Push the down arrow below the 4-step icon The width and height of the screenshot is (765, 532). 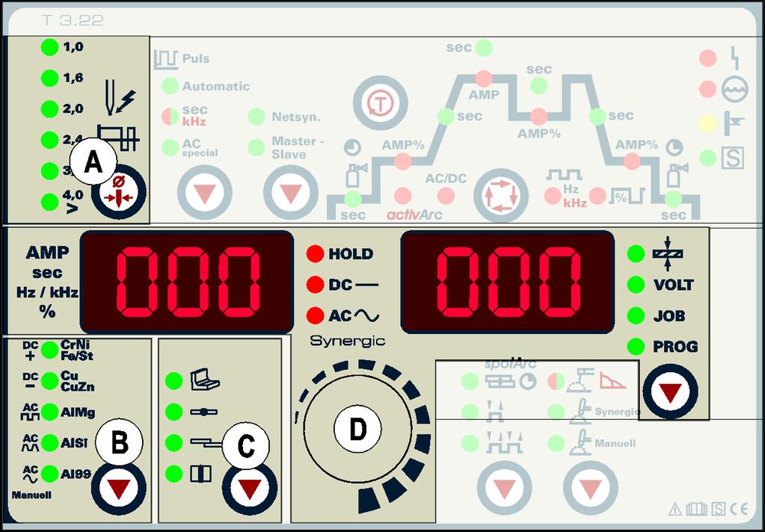click(x=504, y=488)
